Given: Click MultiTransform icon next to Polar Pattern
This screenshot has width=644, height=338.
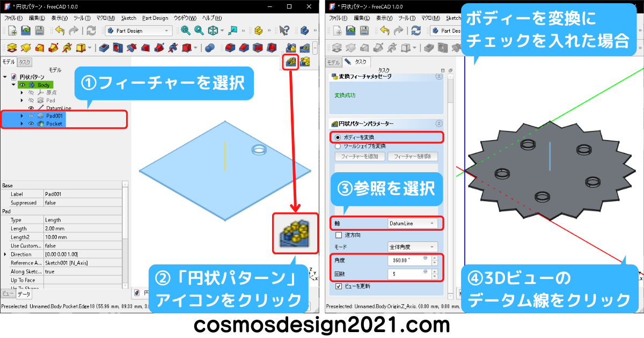Looking at the screenshot, I should click(x=305, y=62).
